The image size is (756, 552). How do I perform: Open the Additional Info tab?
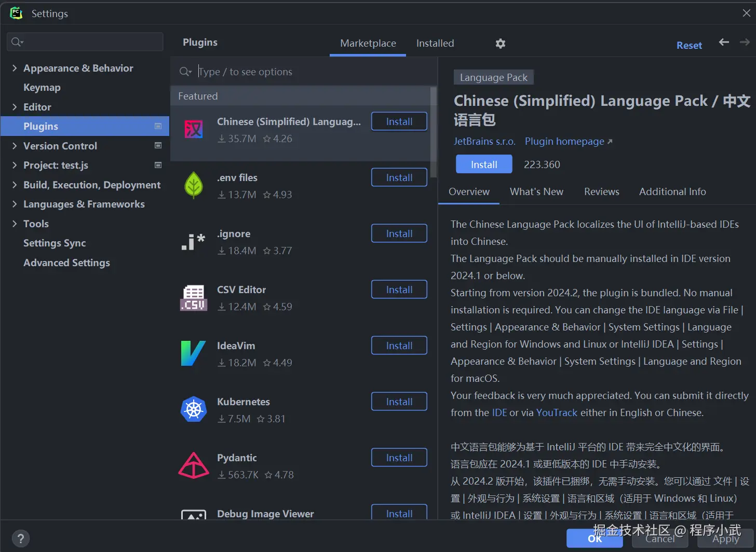click(672, 191)
